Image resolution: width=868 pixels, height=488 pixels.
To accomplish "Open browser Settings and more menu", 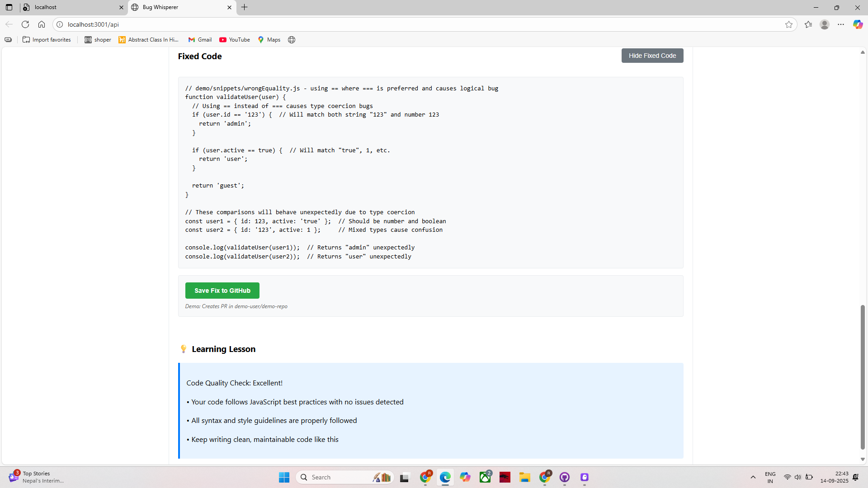I will 841,24.
